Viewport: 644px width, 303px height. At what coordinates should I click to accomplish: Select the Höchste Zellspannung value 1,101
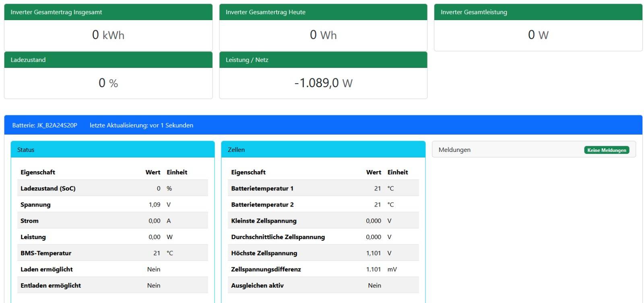click(374, 253)
